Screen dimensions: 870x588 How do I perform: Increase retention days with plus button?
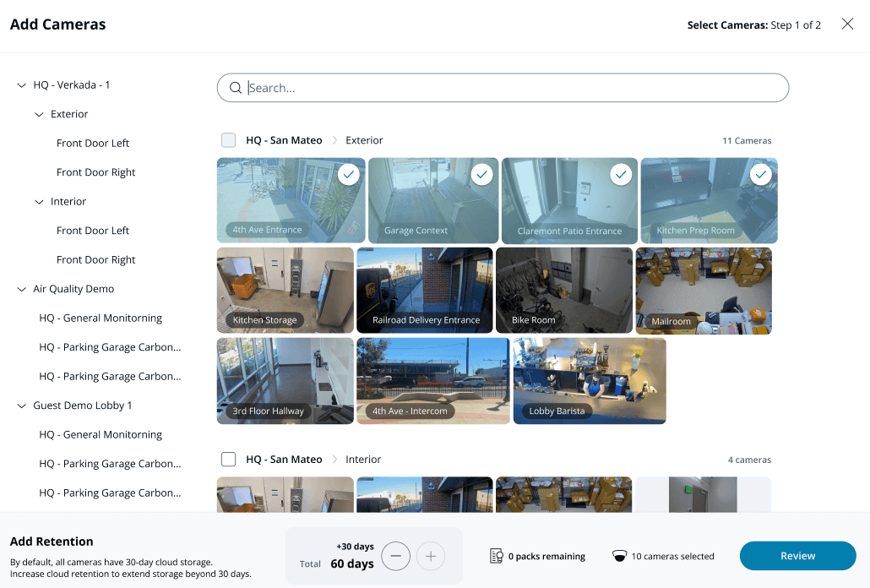coord(431,556)
